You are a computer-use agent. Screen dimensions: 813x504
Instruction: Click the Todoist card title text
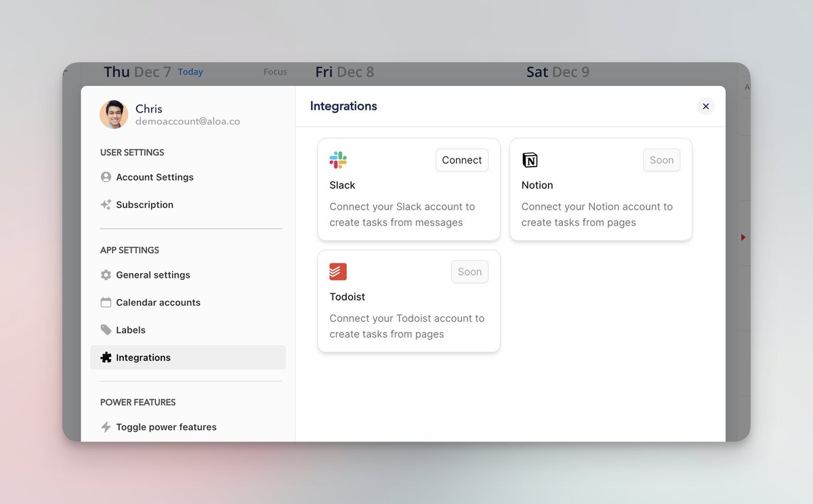(x=348, y=297)
